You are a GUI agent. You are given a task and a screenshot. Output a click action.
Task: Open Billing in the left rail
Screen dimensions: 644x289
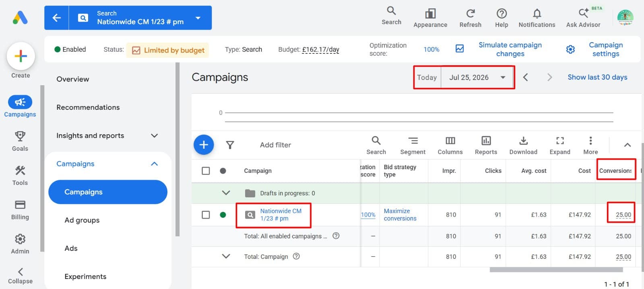pos(20,210)
